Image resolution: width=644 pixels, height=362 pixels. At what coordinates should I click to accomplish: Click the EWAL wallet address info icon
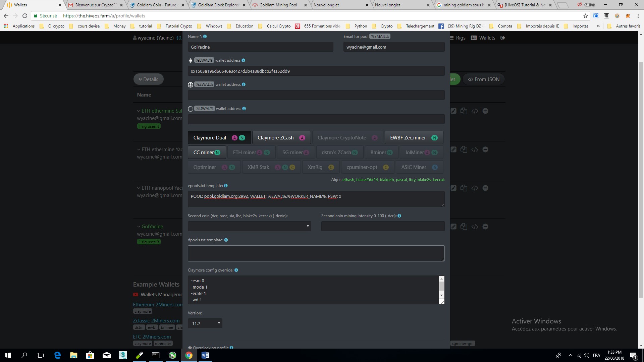tap(244, 60)
